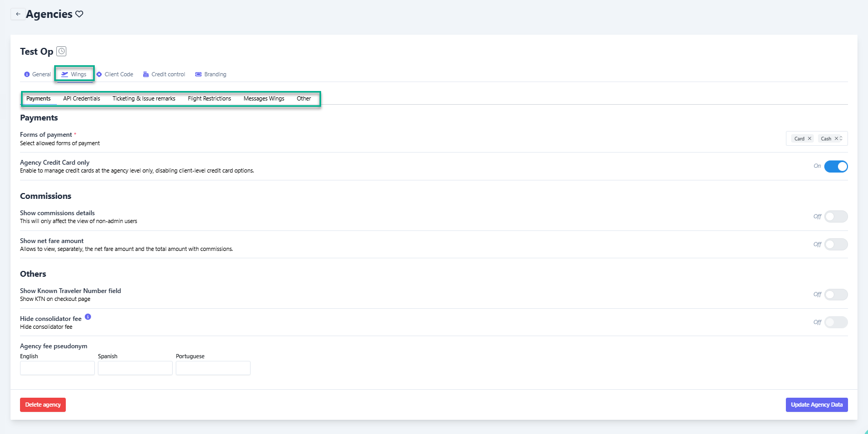868x434 pixels.
Task: Select the Client Code tab
Action: pyautogui.click(x=115, y=75)
